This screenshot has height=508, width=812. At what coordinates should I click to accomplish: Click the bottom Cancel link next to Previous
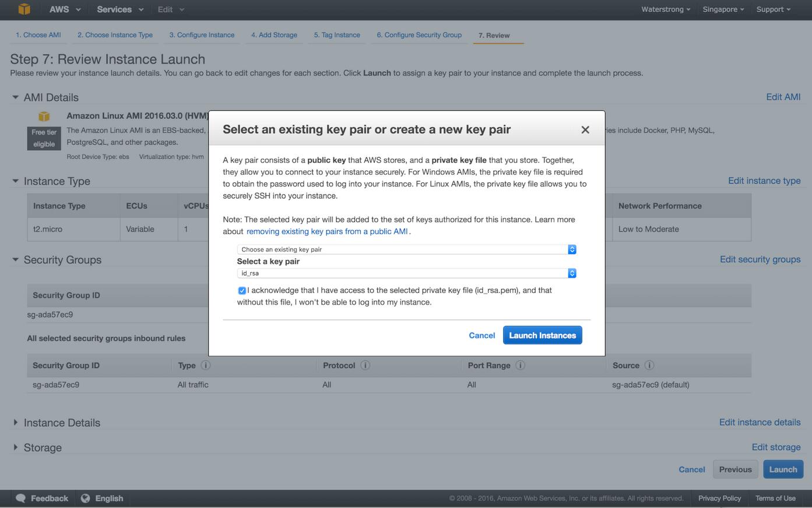point(692,470)
